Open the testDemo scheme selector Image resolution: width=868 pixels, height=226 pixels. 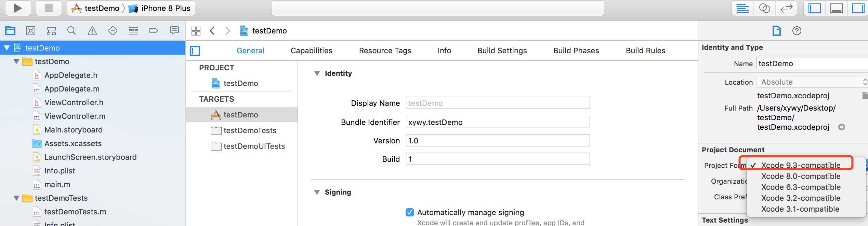[x=95, y=8]
